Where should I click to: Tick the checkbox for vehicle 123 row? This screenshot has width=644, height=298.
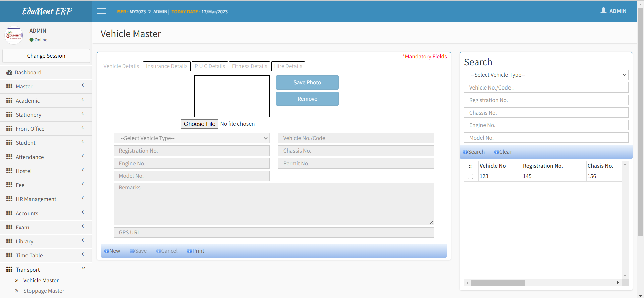click(470, 176)
